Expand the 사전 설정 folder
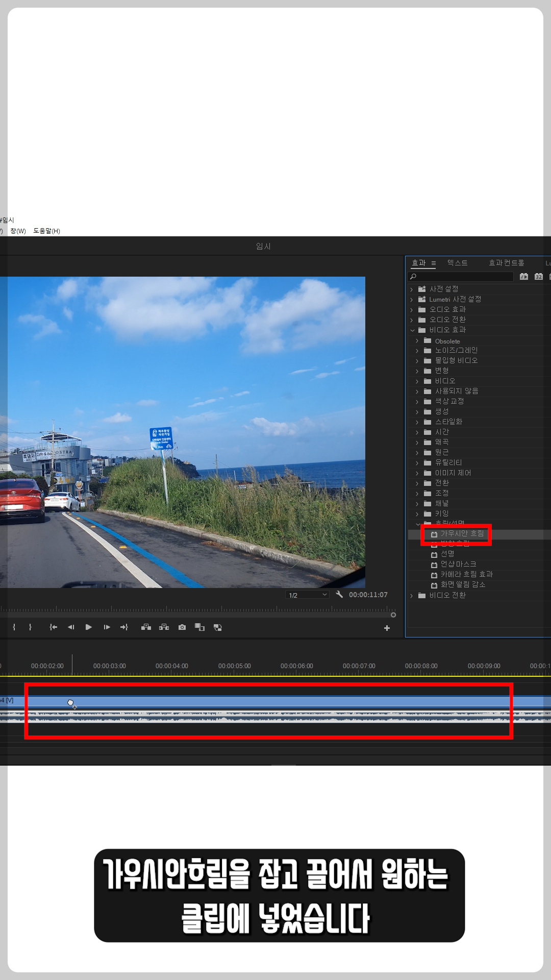The width and height of the screenshot is (551, 980). [412, 289]
